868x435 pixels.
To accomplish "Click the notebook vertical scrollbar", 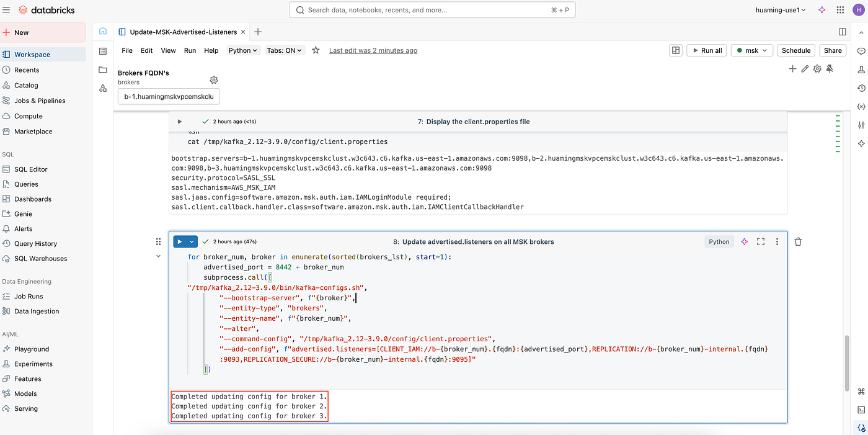I will coord(847,363).
